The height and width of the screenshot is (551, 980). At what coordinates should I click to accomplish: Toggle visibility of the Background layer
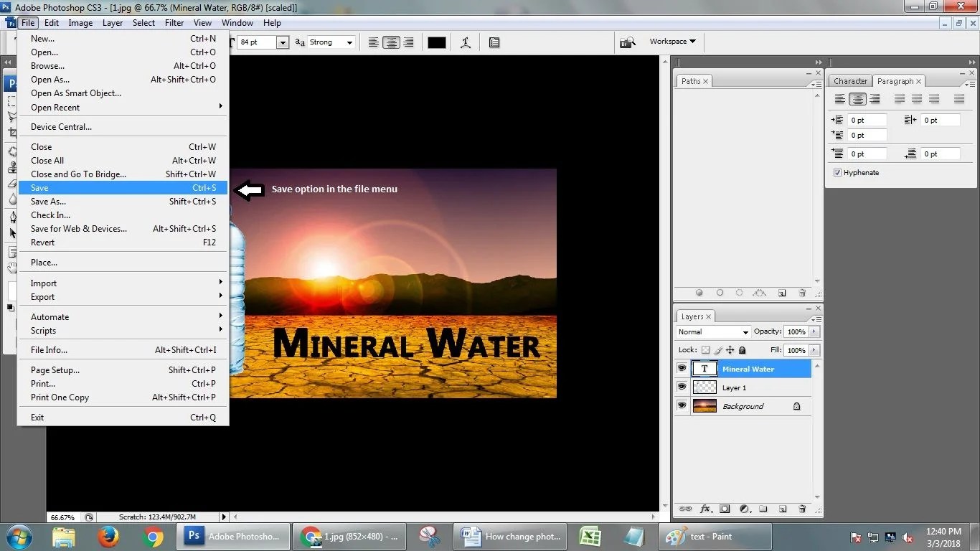(x=682, y=406)
